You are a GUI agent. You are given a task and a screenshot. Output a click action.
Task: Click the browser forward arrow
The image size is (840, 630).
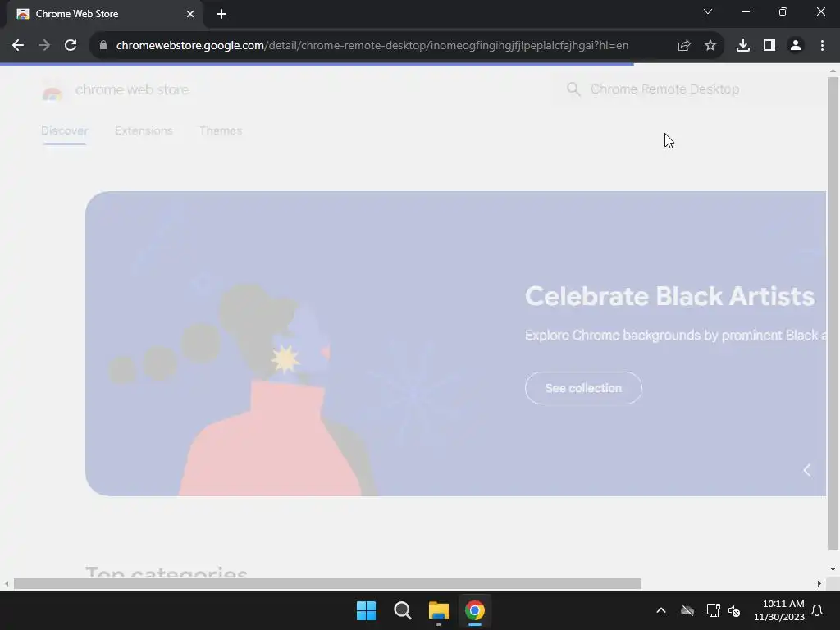44,46
